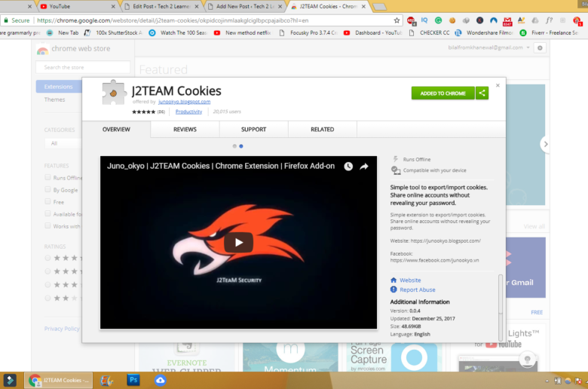Select the Themes sidebar item
Viewport: 588px width, 389px height.
point(55,100)
